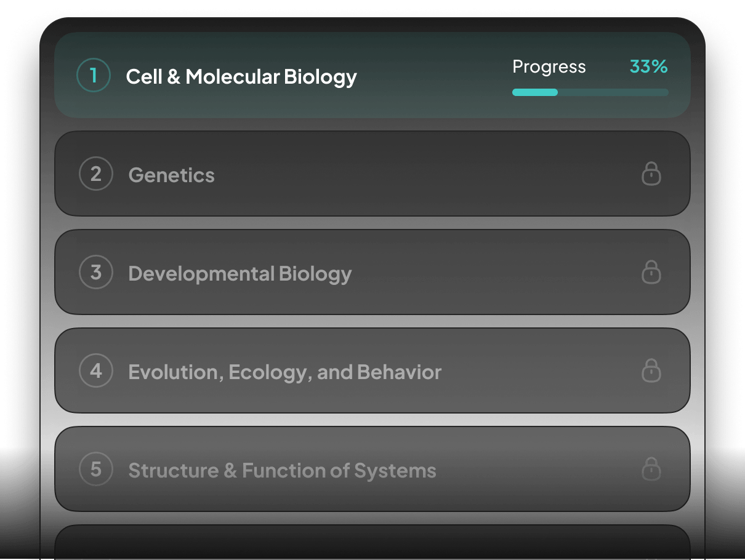Toggle the lock state of the Genetics module

click(x=651, y=174)
